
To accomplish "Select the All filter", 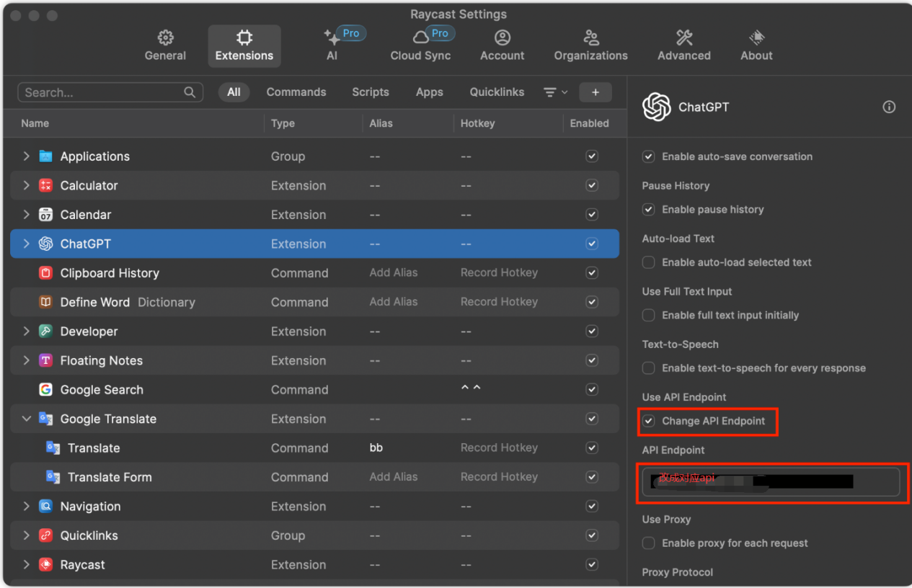I will point(234,92).
